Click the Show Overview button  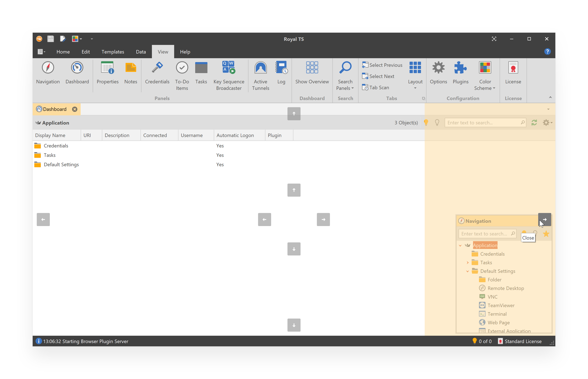(x=312, y=73)
